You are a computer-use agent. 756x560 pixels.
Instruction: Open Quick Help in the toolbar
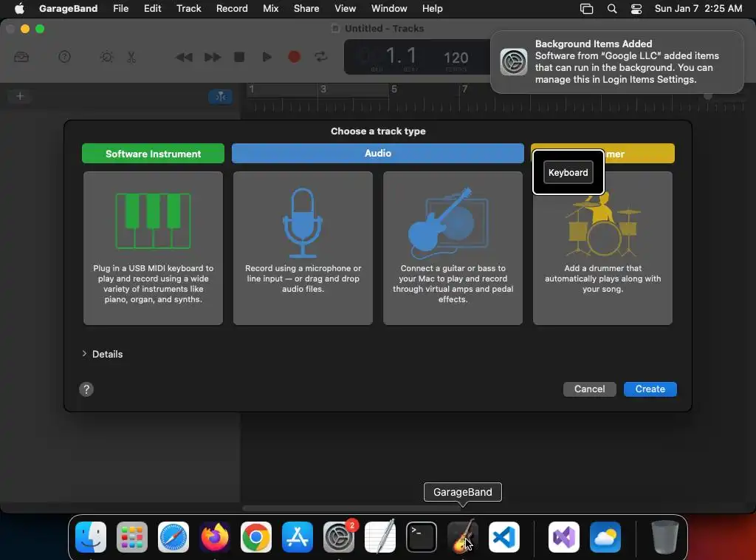click(65, 57)
